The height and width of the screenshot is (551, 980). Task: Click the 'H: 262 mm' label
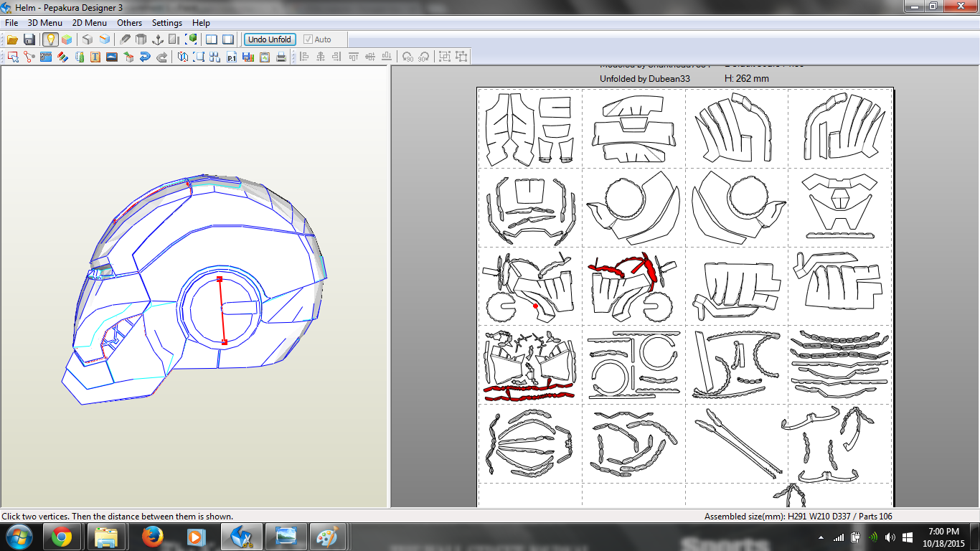pos(747,78)
